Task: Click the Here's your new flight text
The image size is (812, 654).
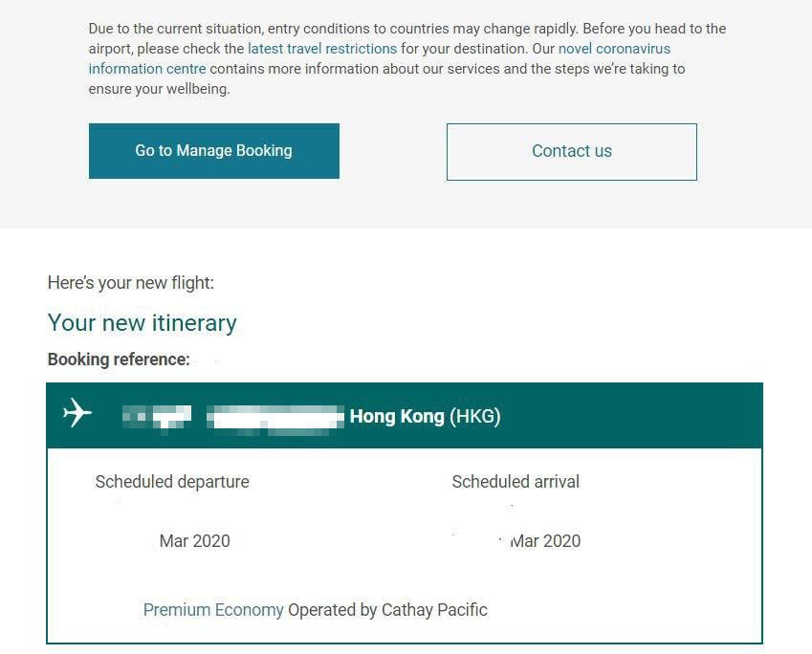Action: [130, 283]
